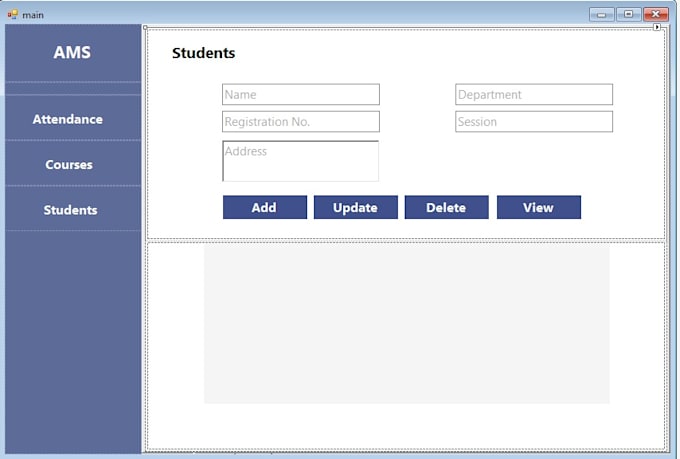
Task: Click the View button
Action: [539, 207]
